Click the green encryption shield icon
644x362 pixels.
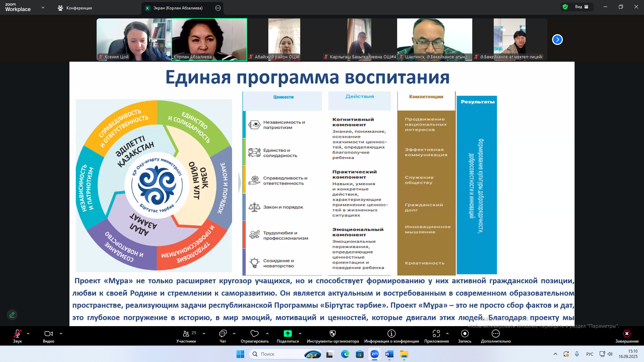click(x=565, y=7)
